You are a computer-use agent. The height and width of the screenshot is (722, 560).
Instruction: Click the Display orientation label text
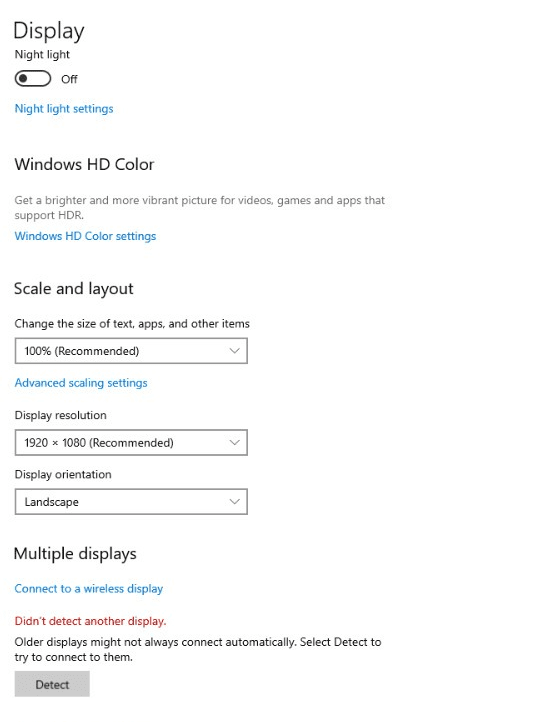click(x=63, y=475)
